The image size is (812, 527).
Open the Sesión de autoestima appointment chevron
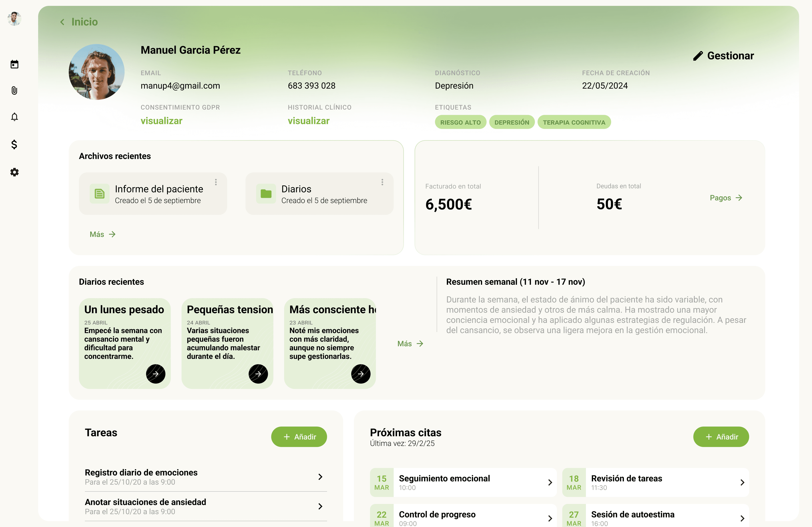tap(742, 519)
